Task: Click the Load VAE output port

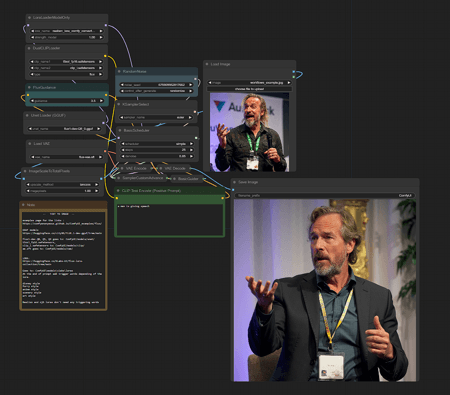Action: [105, 151]
